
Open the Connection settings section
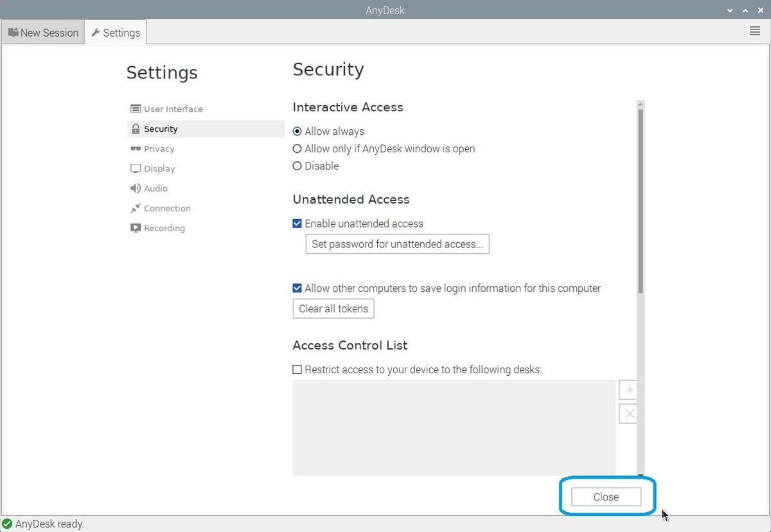click(x=206, y=208)
